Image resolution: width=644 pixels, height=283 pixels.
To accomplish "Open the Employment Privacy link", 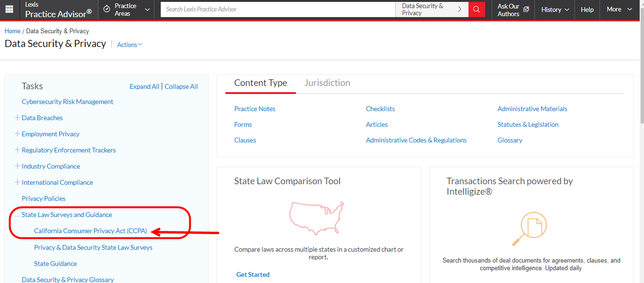I will click(50, 134).
